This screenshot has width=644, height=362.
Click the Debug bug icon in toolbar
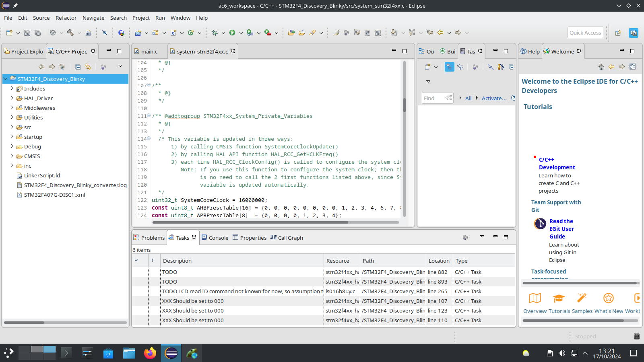click(x=215, y=33)
